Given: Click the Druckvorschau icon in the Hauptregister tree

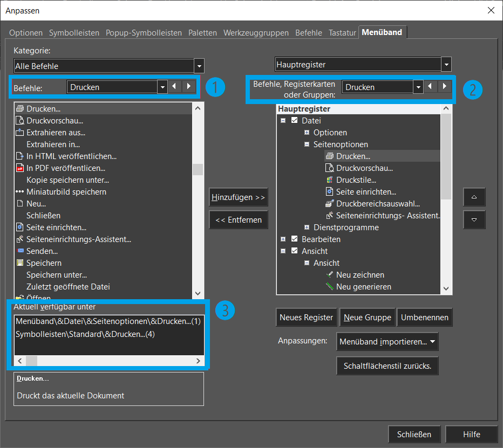Looking at the screenshot, I should 329,168.
